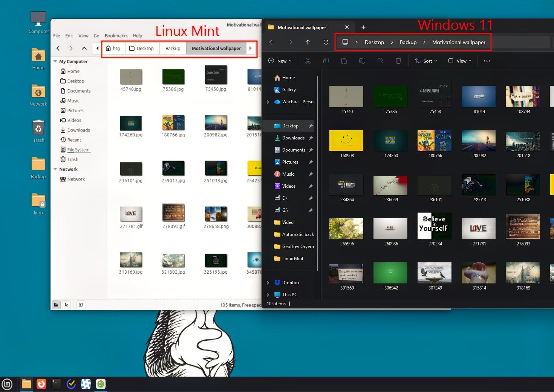Open the 45740 wallpaper thumbnail
Screen dimensions: 554x392
(346, 96)
